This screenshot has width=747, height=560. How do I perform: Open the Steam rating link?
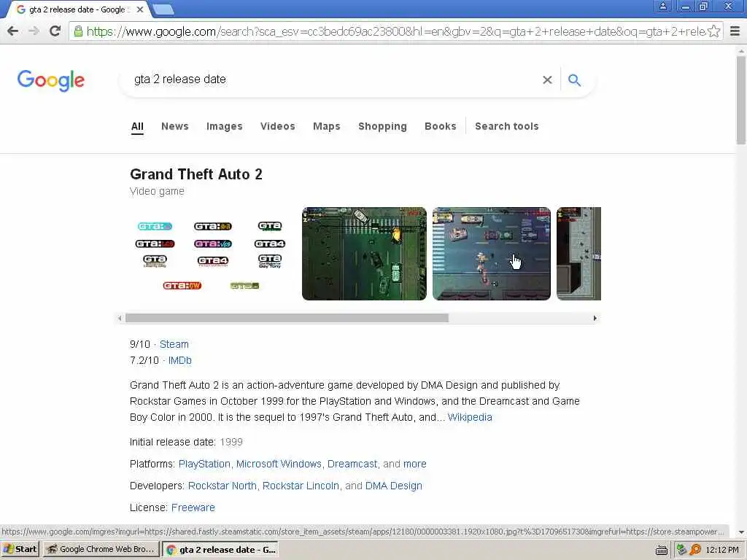coord(174,344)
